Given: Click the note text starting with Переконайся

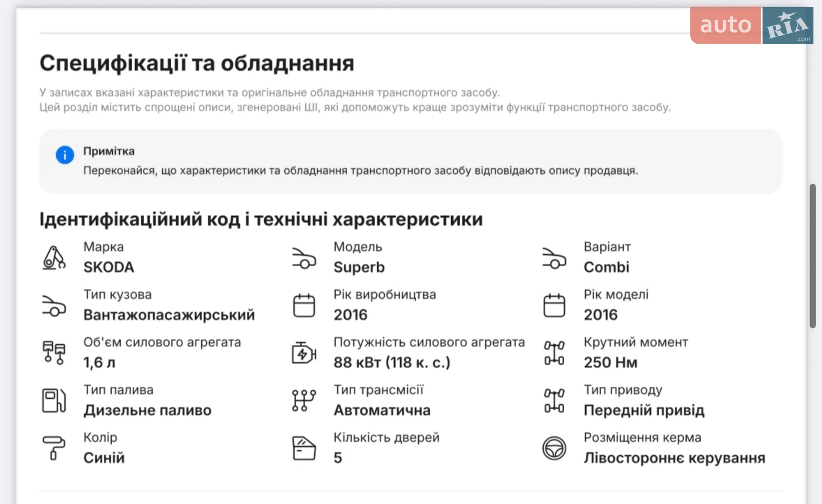Looking at the screenshot, I should point(360,170).
